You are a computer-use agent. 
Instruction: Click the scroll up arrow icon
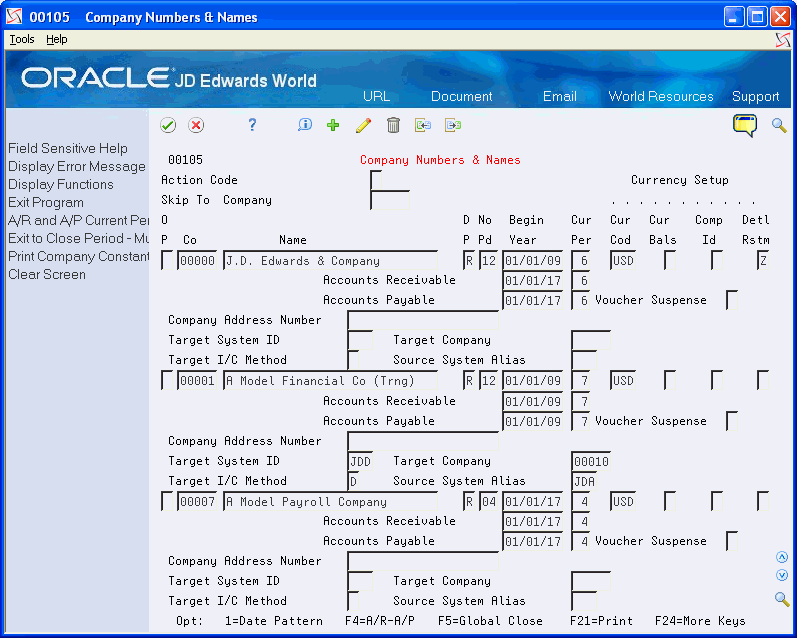coord(782,557)
